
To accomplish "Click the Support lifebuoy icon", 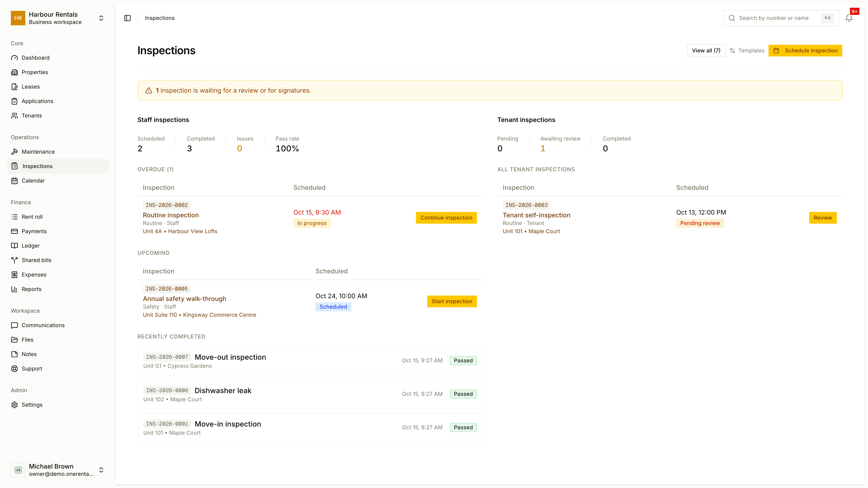I will [x=14, y=369].
